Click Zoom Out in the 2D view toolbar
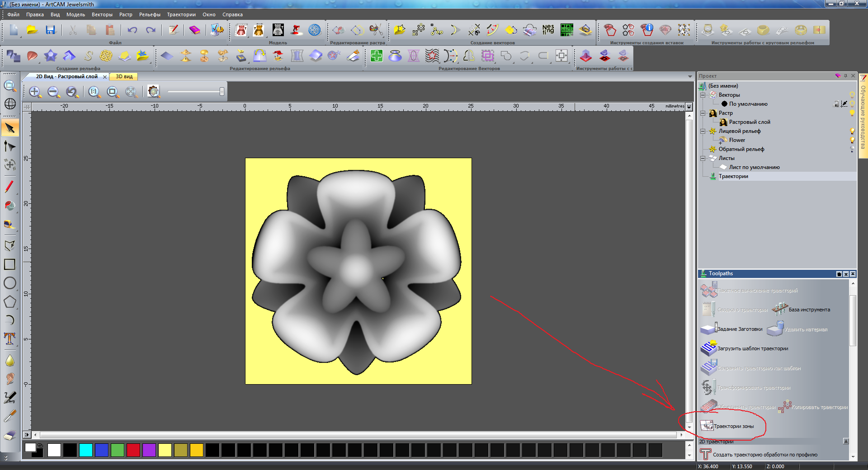 pyautogui.click(x=53, y=92)
